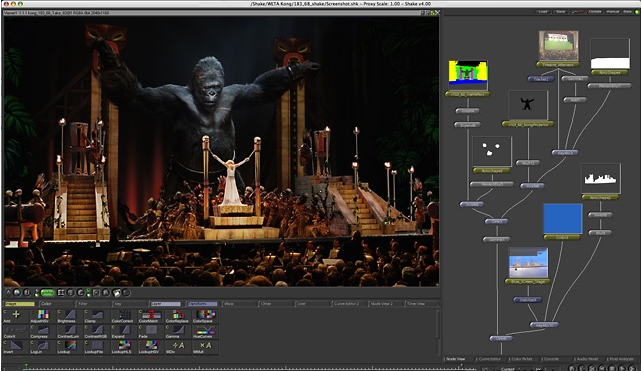Select the Blue_Screen_Stage node thumbnail
Screen dimensions: 641x371
click(x=528, y=263)
